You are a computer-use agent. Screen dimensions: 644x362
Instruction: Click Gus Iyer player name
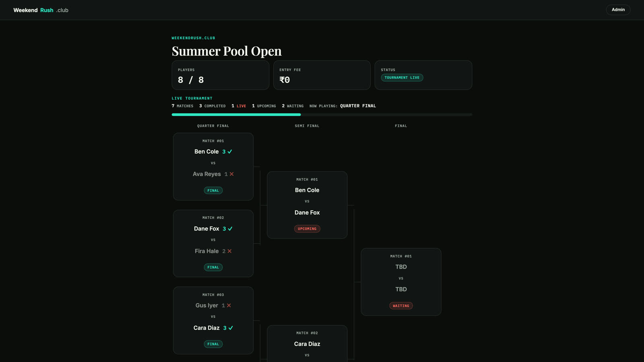coord(206,305)
